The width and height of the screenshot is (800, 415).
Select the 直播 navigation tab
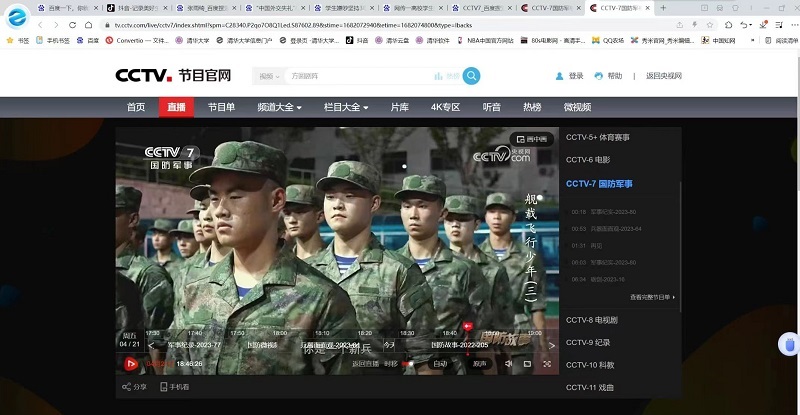coord(176,107)
